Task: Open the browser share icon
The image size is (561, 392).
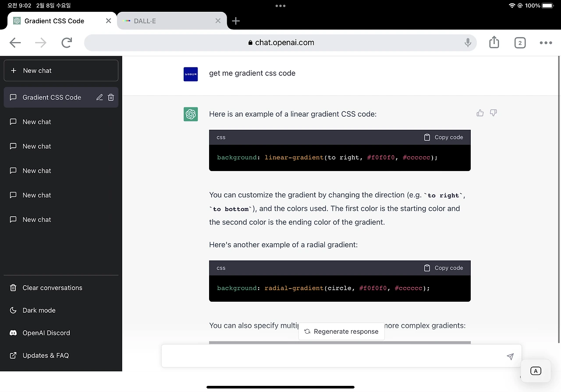Action: pos(494,42)
